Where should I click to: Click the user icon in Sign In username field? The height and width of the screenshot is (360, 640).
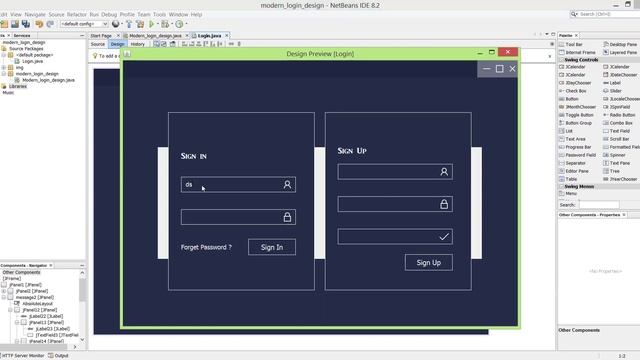pos(287,185)
